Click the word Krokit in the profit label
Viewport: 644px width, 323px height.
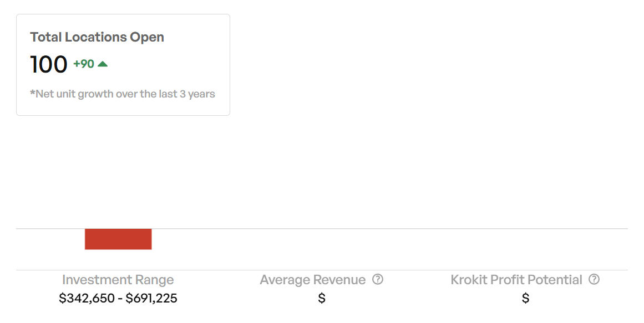[468, 280]
